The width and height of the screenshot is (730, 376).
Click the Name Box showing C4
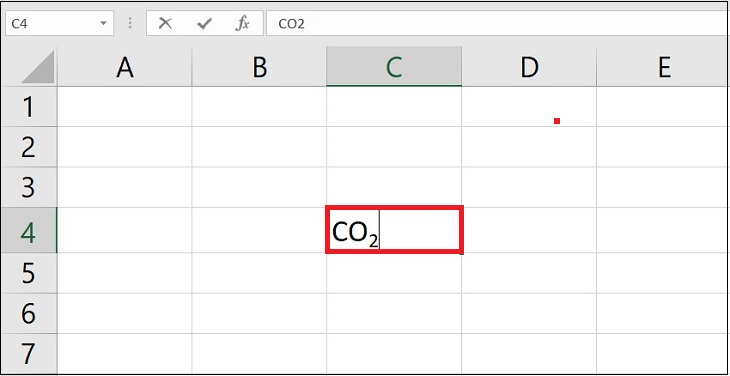(59, 23)
